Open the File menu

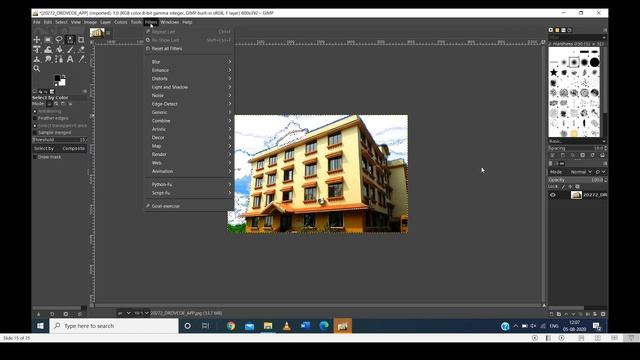click(x=37, y=22)
